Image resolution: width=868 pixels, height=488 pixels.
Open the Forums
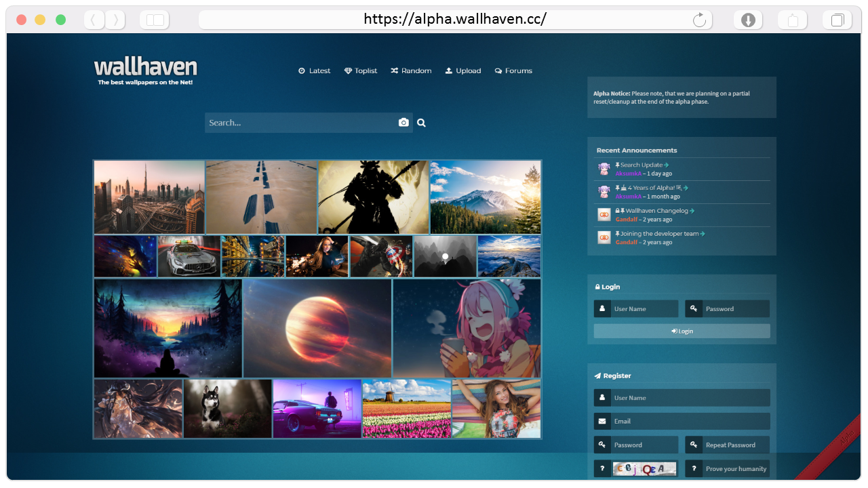pyautogui.click(x=513, y=70)
